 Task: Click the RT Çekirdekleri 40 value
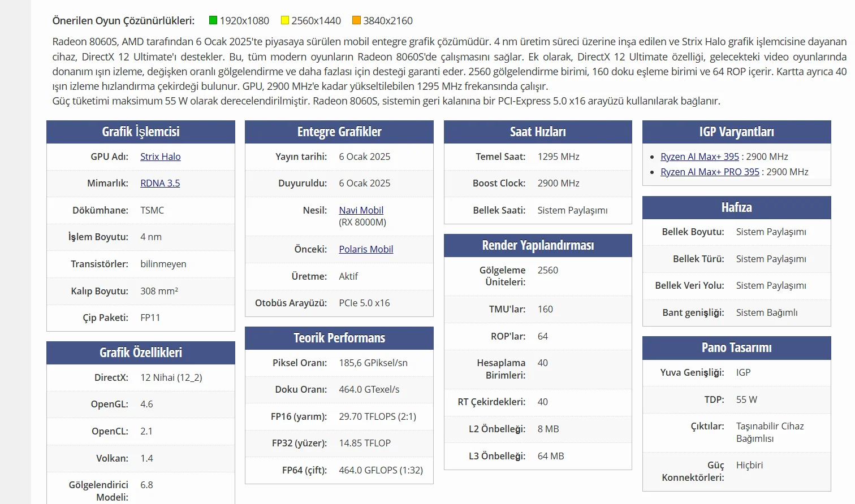(x=543, y=402)
